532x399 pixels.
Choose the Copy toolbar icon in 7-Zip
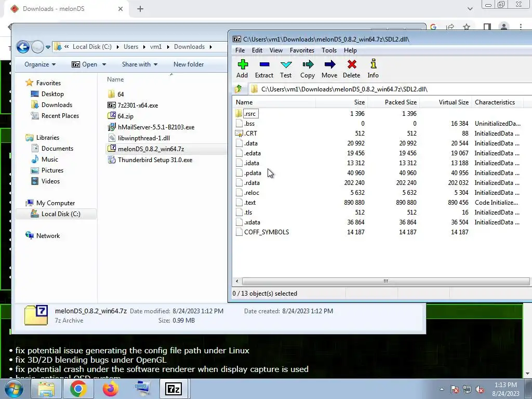pos(308,69)
